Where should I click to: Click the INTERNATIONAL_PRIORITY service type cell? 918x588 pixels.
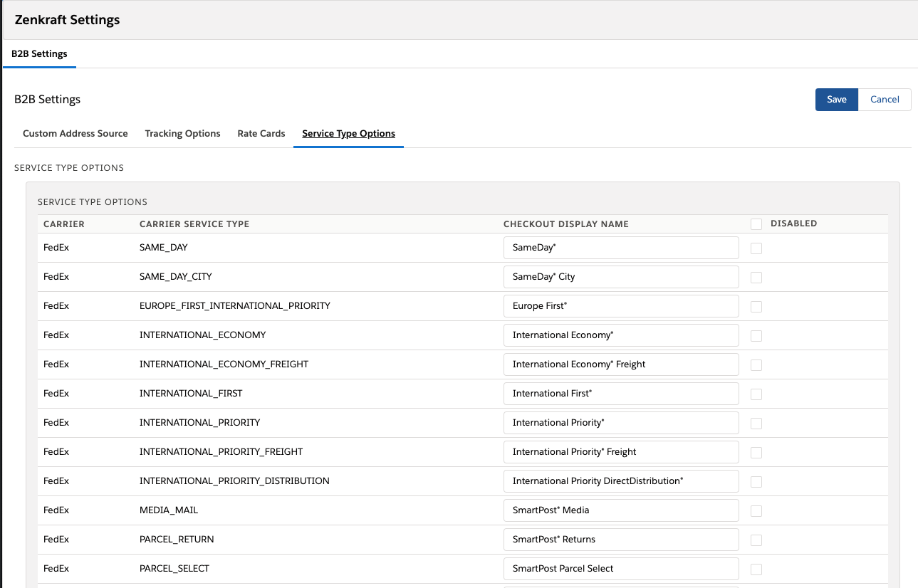tap(200, 422)
